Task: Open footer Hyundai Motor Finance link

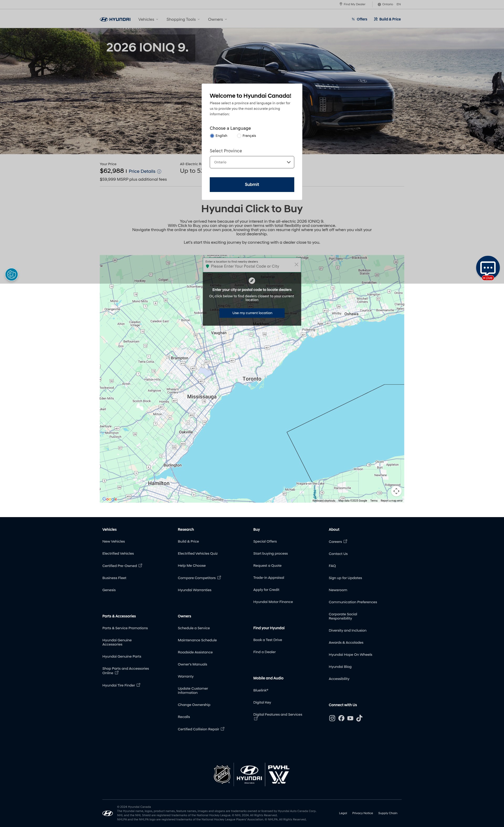Action: point(273,602)
